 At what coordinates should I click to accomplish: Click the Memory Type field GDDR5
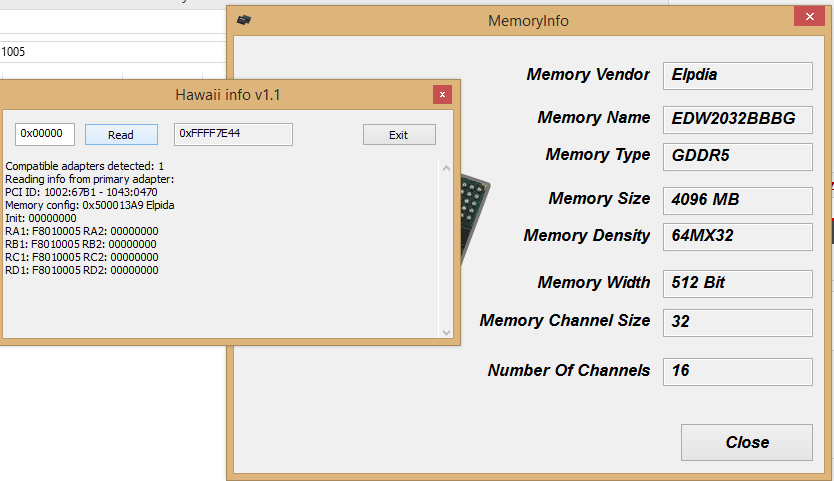[738, 156]
